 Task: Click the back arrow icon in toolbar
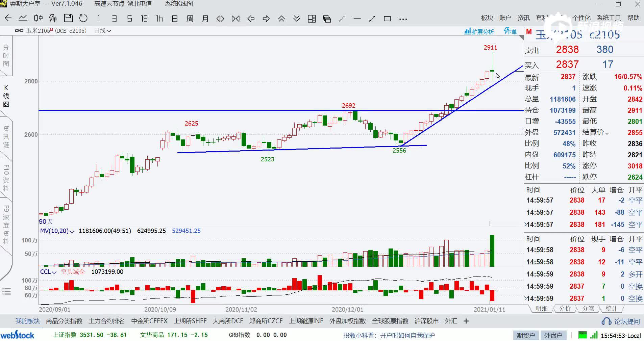8,18
